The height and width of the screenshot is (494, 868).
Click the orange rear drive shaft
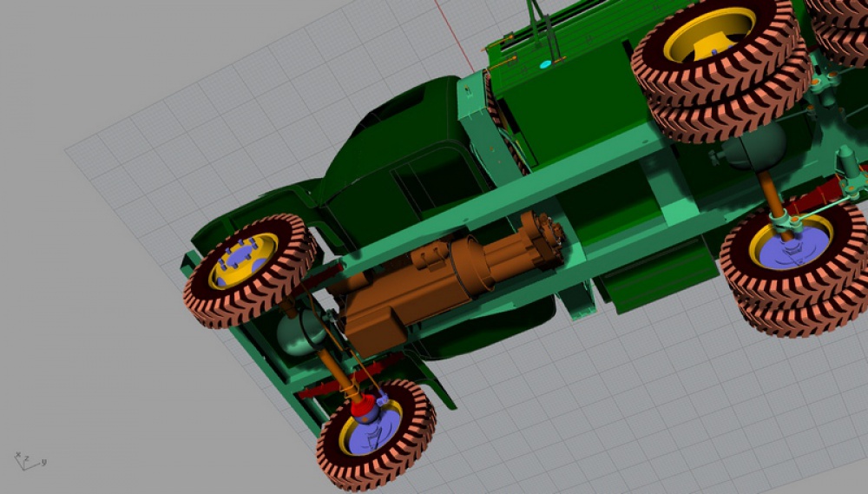point(772,197)
